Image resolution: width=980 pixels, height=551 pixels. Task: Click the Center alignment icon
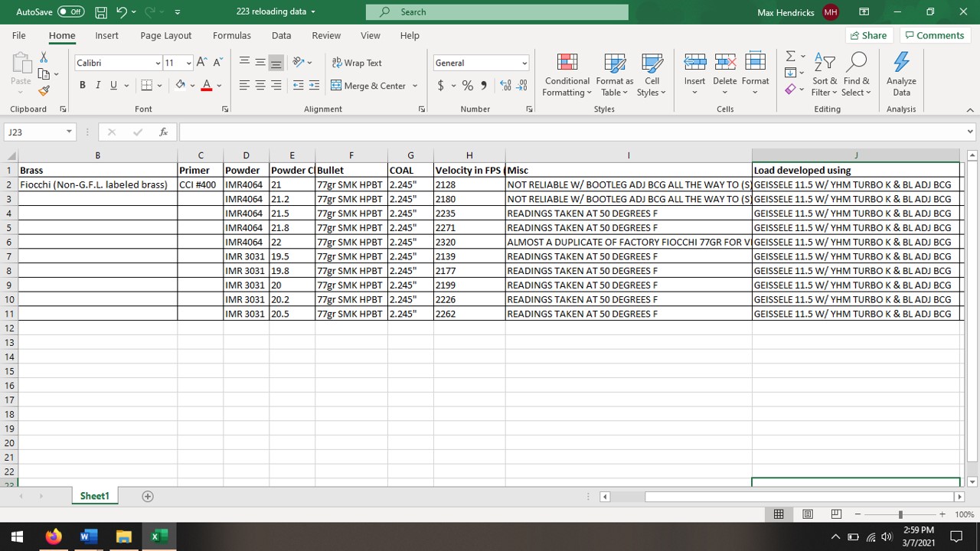[260, 85]
